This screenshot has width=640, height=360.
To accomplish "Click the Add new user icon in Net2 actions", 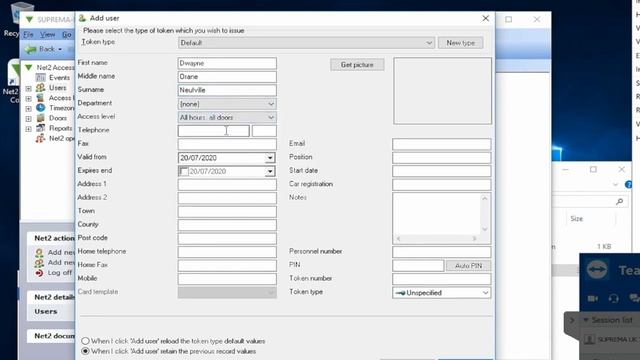I will (x=39, y=253).
